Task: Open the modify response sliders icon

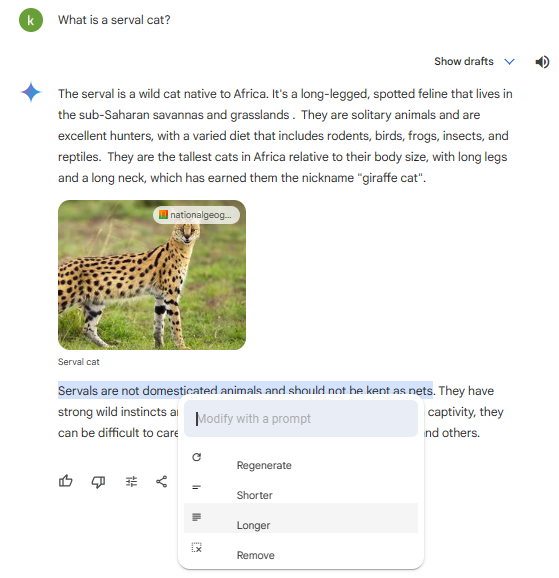Action: [131, 481]
